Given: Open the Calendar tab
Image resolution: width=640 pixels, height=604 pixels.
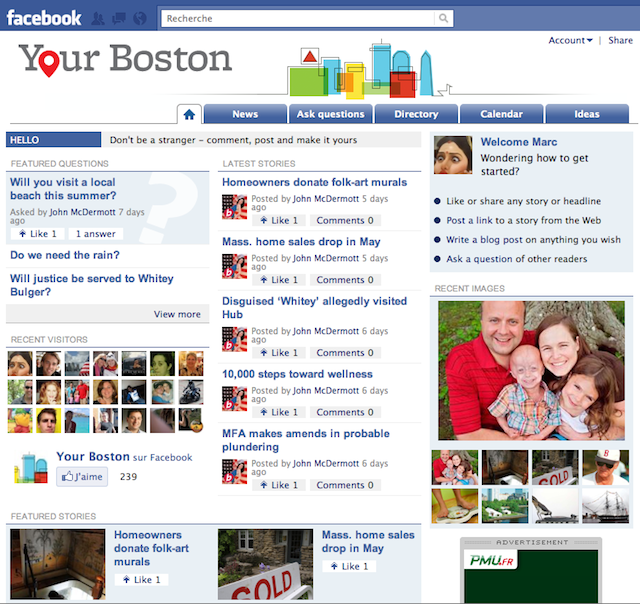Looking at the screenshot, I should pyautogui.click(x=501, y=114).
